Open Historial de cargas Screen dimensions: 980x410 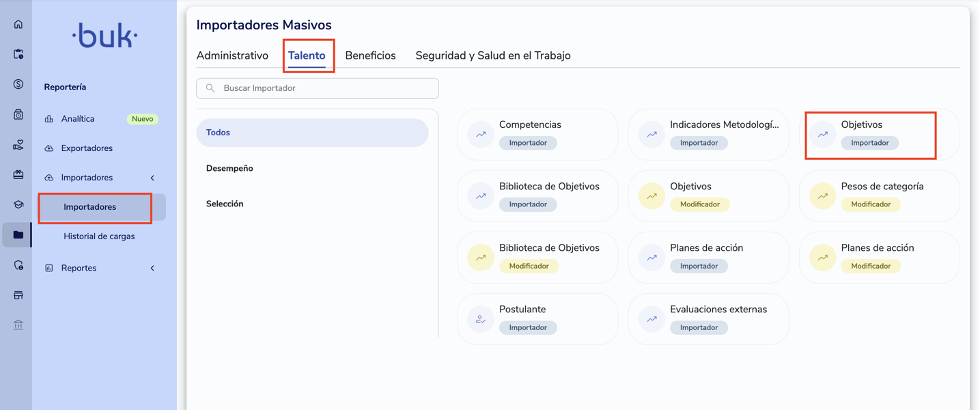click(99, 236)
